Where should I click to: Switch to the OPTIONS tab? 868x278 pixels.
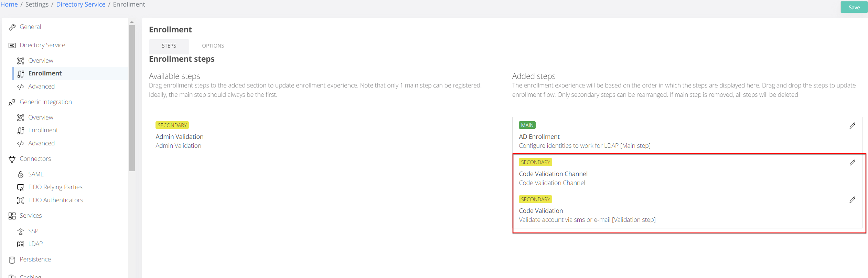tap(213, 46)
